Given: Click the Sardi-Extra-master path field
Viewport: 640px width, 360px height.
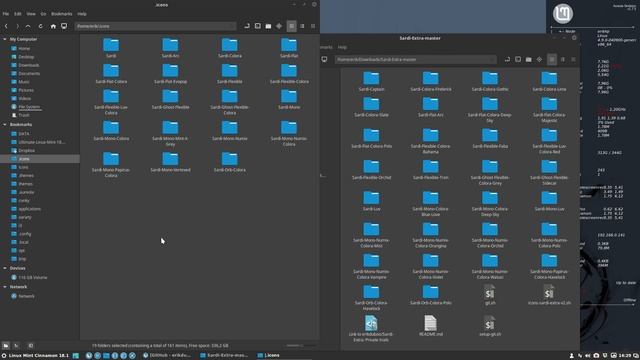Looking at the screenshot, I should 416,60.
